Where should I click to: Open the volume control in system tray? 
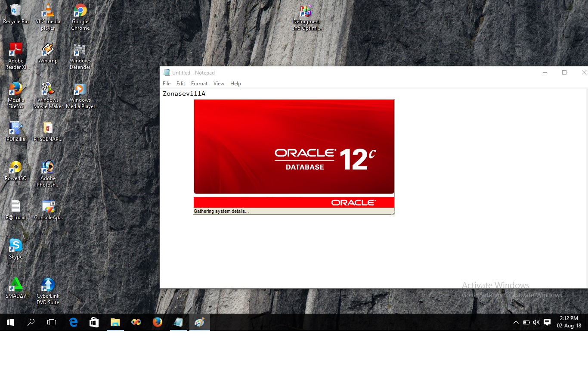[x=536, y=322]
